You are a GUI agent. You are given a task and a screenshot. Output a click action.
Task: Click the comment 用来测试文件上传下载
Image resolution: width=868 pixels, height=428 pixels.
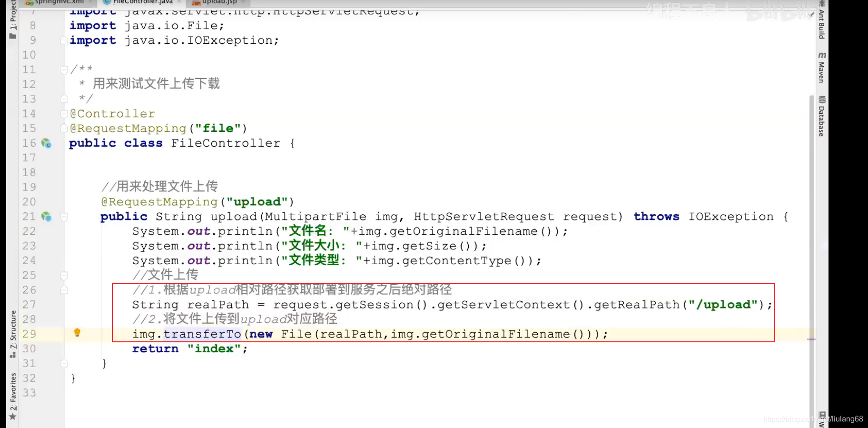[156, 84]
